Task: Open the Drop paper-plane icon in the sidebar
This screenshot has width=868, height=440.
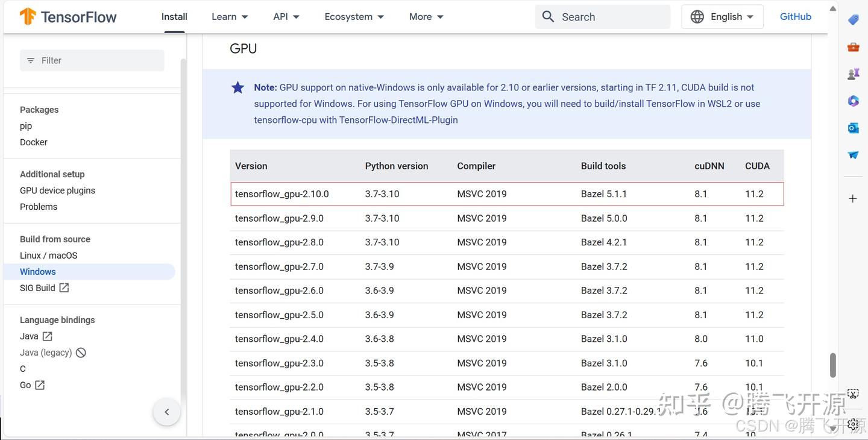Action: click(x=853, y=154)
